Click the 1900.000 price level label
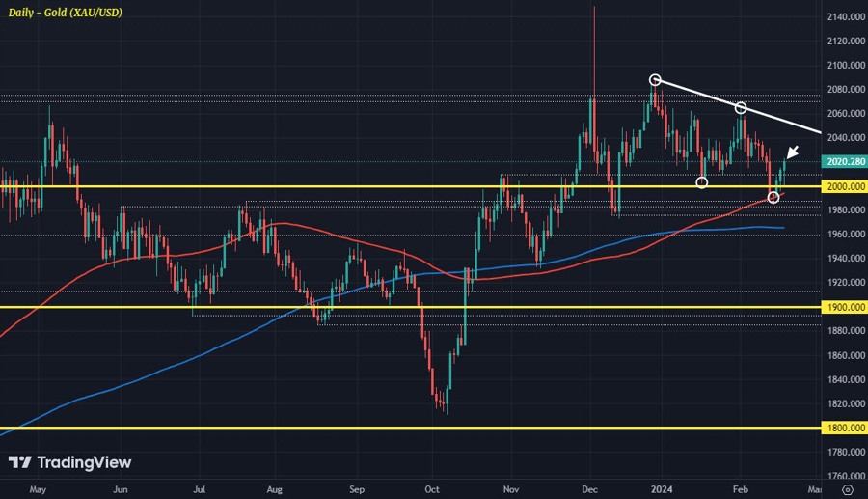Viewport: 868px width, 499px height. tap(845, 307)
